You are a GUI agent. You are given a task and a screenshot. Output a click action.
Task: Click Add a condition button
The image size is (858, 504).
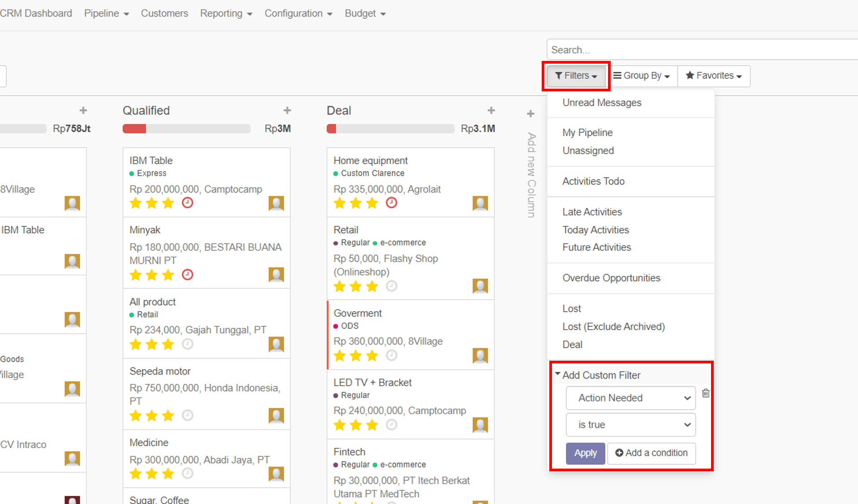(651, 453)
